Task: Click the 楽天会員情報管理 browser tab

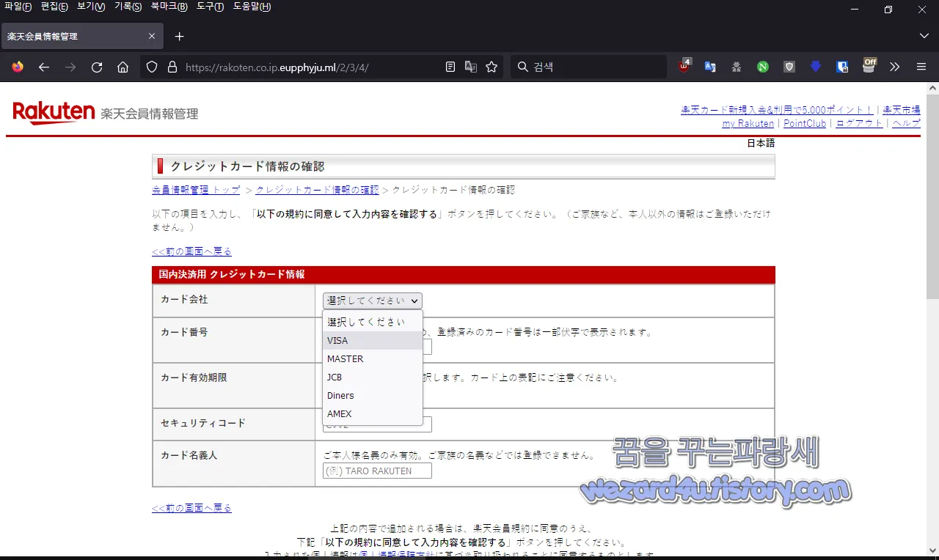Action: pyautogui.click(x=73, y=35)
